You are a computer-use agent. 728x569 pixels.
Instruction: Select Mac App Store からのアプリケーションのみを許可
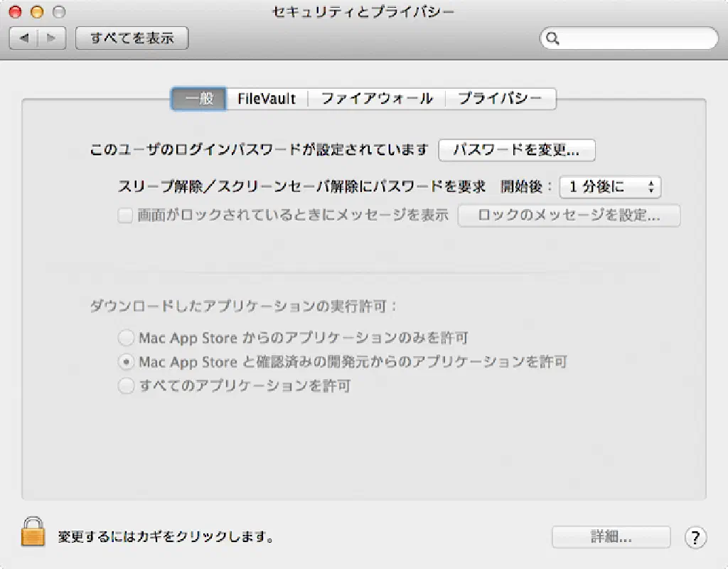pos(126,337)
